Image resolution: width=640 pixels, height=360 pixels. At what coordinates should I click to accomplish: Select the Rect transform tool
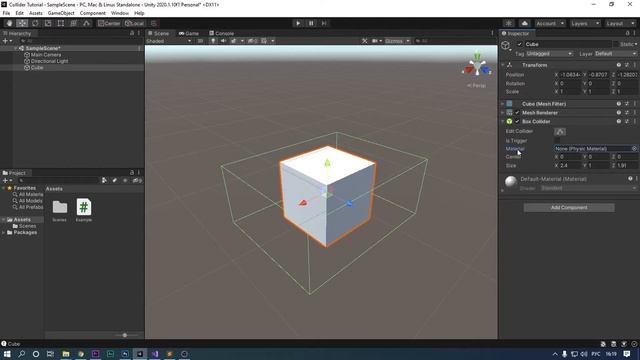(61, 23)
